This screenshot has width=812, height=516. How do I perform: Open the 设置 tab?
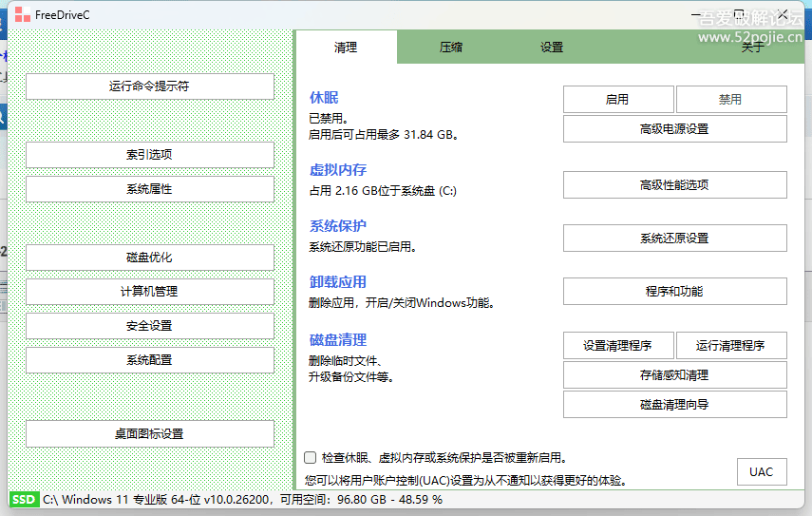[552, 48]
